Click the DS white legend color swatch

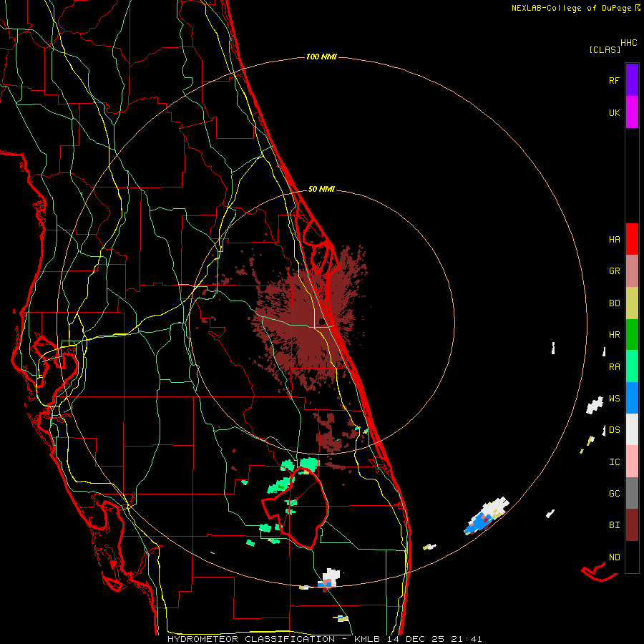coord(632,429)
